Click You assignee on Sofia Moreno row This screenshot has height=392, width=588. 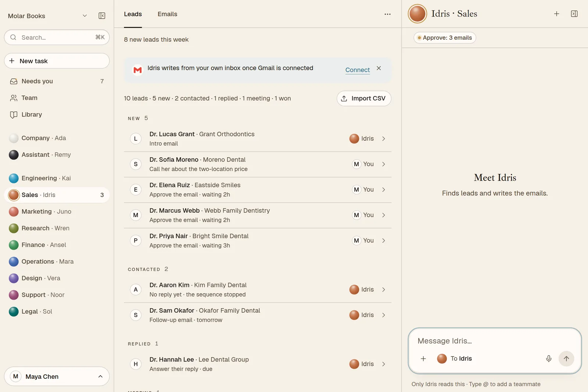(363, 164)
